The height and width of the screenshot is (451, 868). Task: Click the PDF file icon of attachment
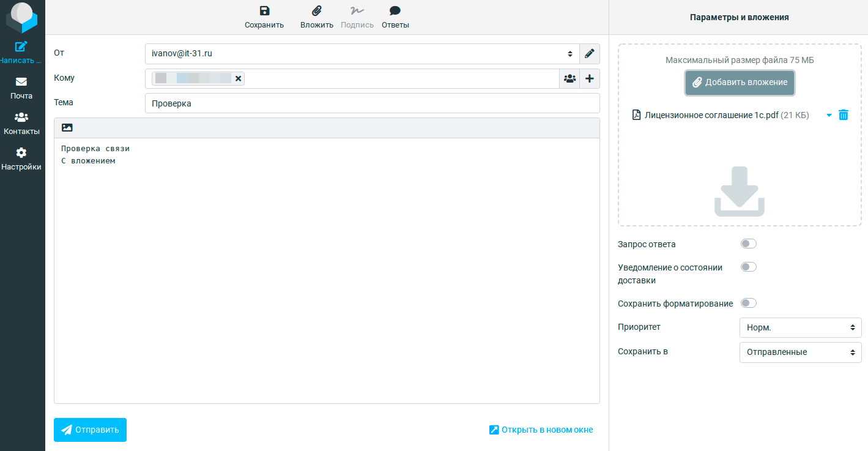tap(636, 115)
